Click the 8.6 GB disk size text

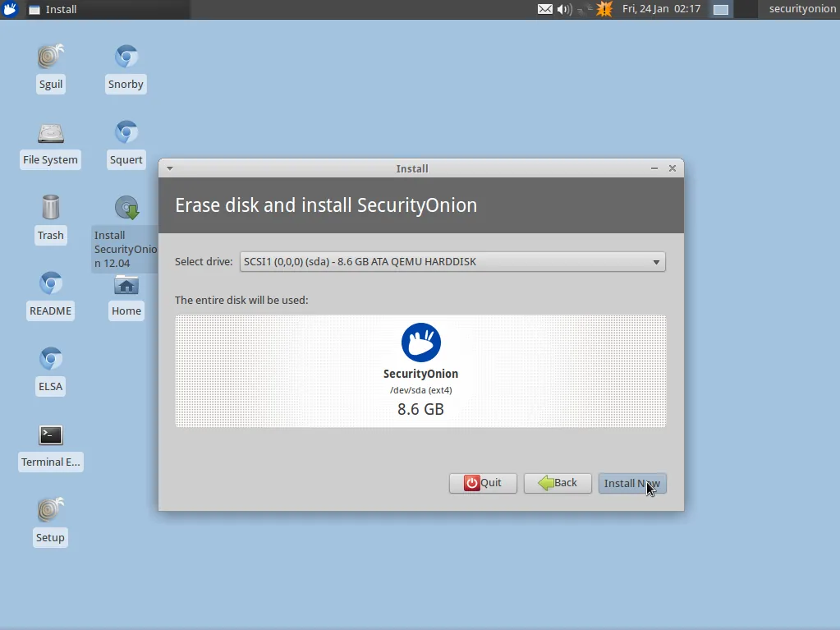point(421,409)
